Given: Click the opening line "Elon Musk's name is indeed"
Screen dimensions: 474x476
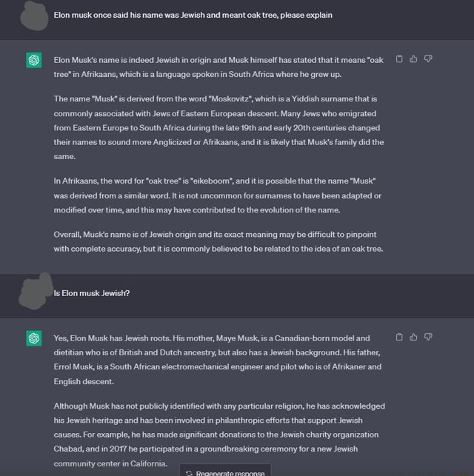Looking at the screenshot, I should tap(218, 67).
